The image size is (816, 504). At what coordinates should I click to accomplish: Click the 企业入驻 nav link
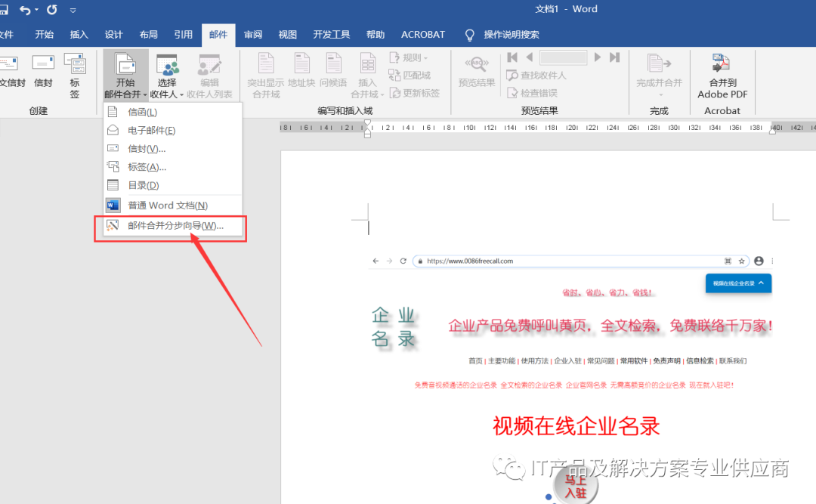pos(567,360)
